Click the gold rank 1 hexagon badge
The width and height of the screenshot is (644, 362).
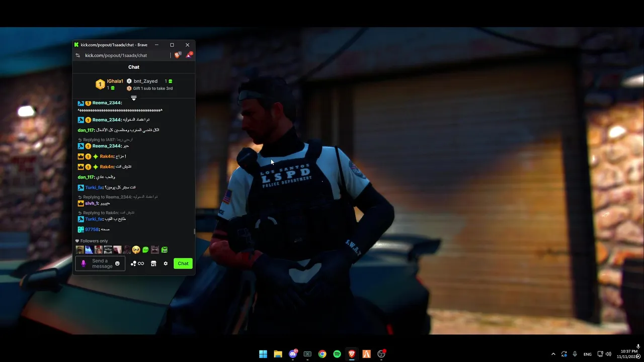pyautogui.click(x=100, y=84)
